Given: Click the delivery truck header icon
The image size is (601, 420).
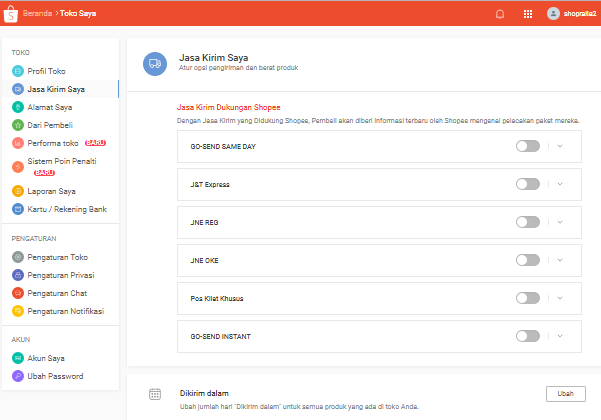Looking at the screenshot, I should pyautogui.click(x=155, y=64).
